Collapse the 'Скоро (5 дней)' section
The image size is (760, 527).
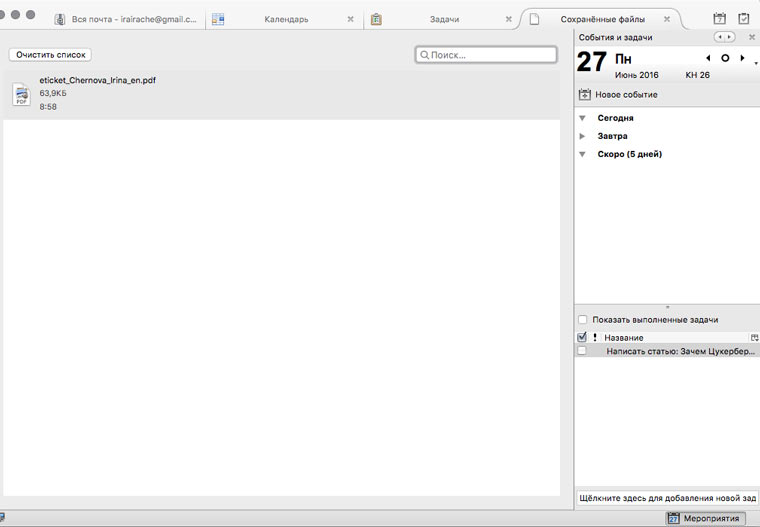[x=582, y=154]
